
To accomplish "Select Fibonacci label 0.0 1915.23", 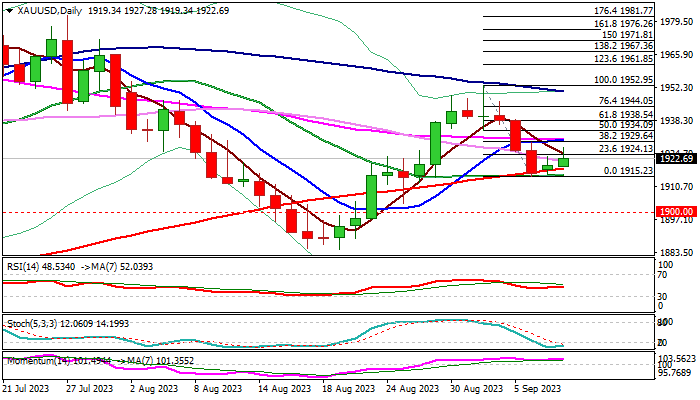I will 628,171.
